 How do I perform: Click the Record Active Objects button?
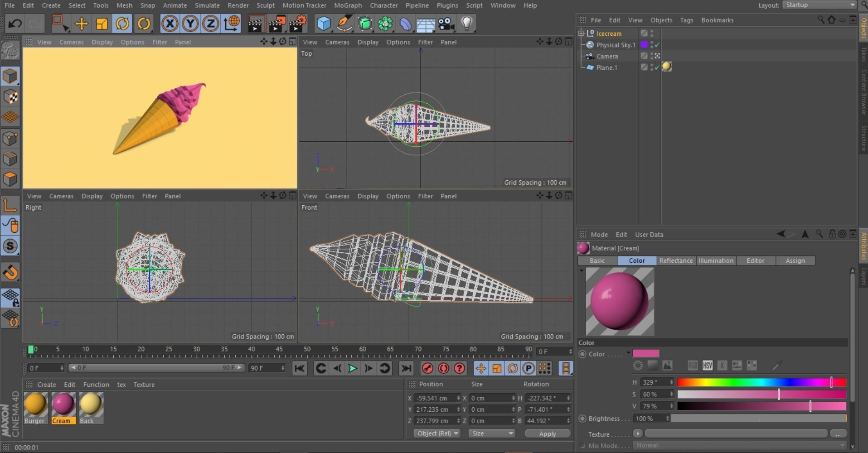point(427,368)
